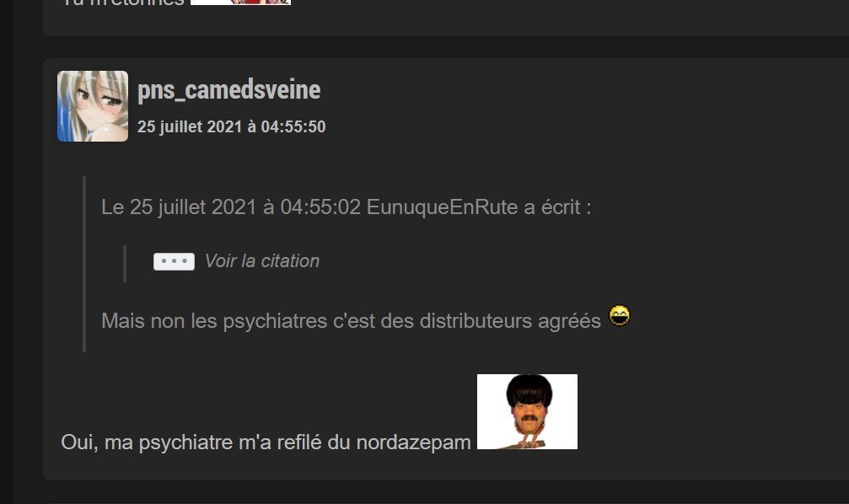Expand the collapsed quote via the three-dots button
Image resolution: width=849 pixels, height=504 pixels.
click(174, 261)
